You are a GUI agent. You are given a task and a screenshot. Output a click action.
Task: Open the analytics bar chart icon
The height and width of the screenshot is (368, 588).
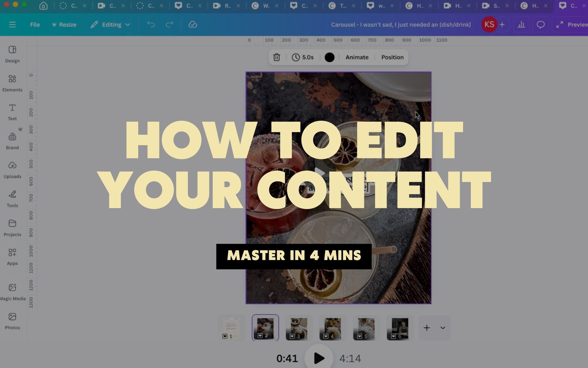coord(521,24)
